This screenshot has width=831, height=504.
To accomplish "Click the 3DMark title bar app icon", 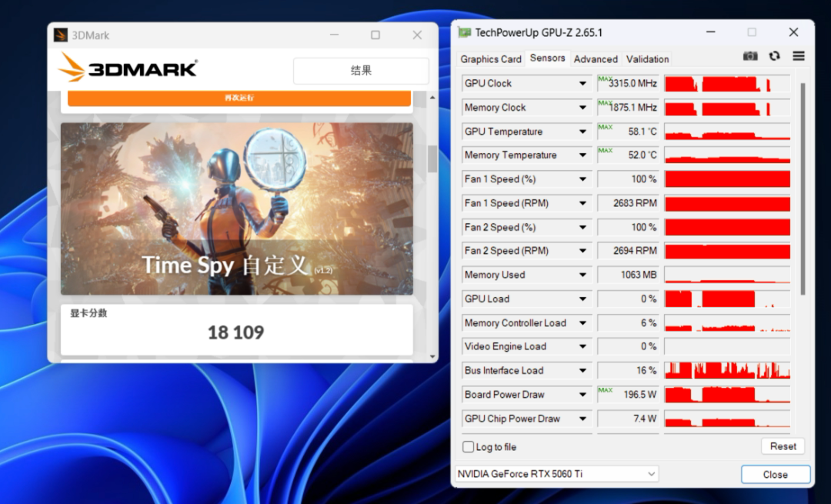I will click(61, 35).
